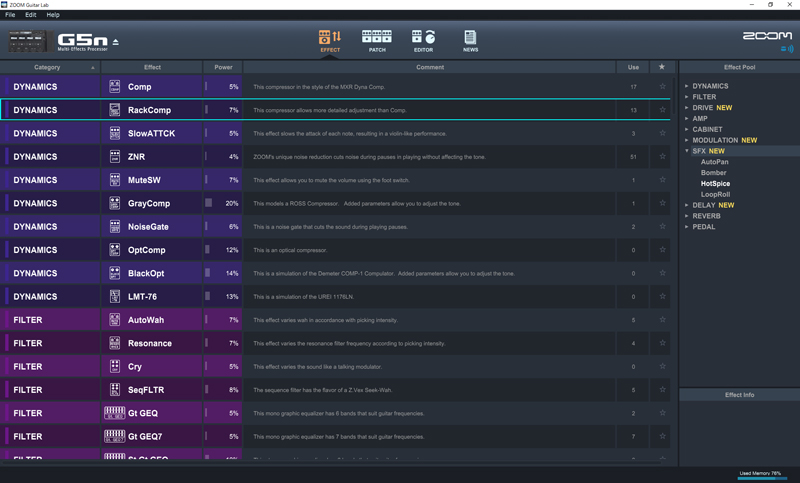This screenshot has width=800, height=483.
Task: Click the Effect Pool panel header
Action: [739, 67]
